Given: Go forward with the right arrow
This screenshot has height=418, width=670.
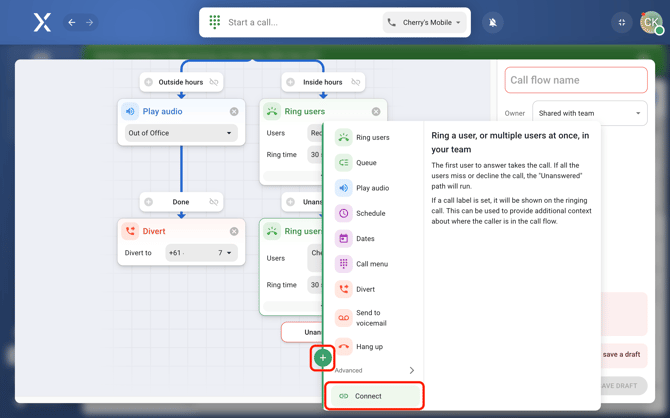Looking at the screenshot, I should click(89, 22).
